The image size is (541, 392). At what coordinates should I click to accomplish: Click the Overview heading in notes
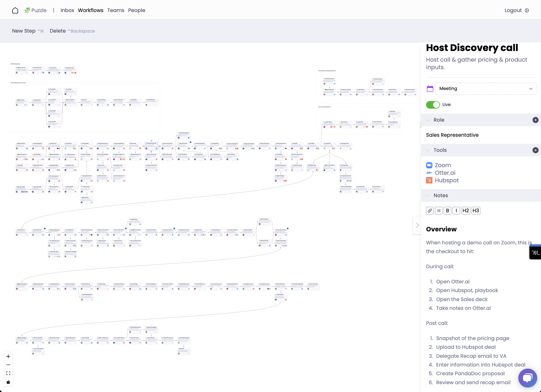(x=441, y=229)
